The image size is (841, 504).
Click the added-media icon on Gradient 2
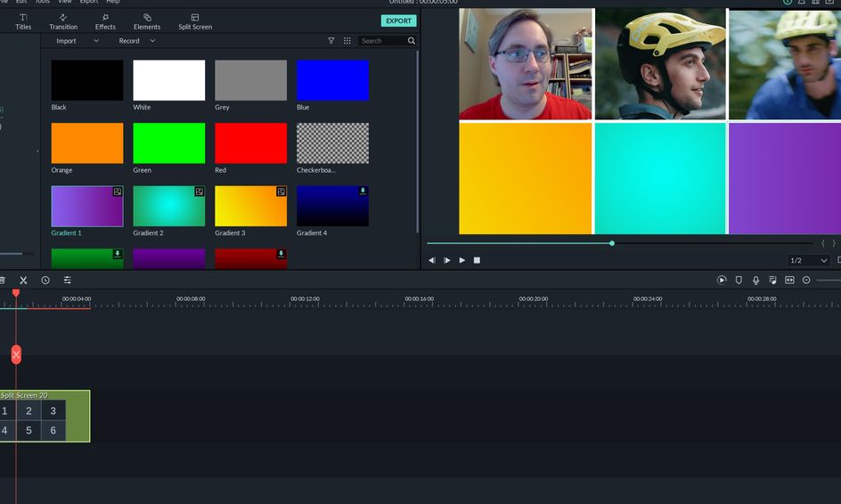tap(199, 191)
